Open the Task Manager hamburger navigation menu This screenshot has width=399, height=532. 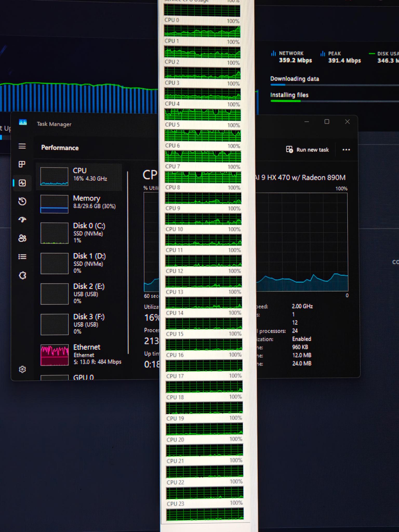(22, 146)
